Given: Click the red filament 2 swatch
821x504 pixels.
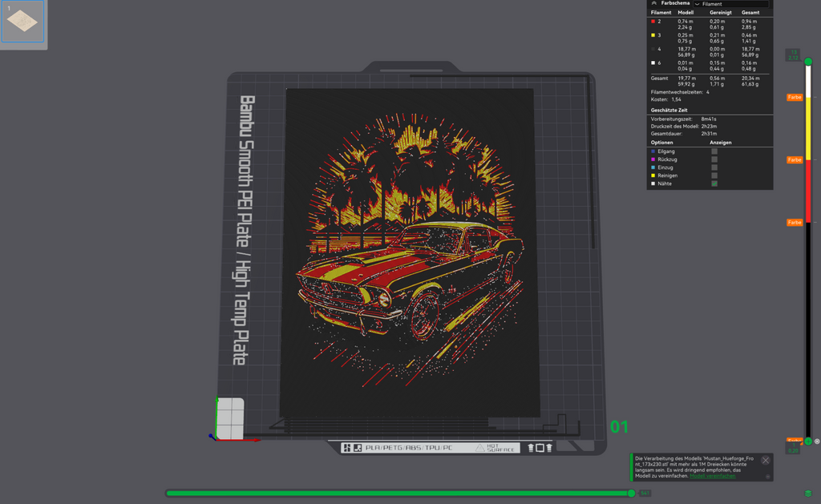Looking at the screenshot, I should pos(653,22).
